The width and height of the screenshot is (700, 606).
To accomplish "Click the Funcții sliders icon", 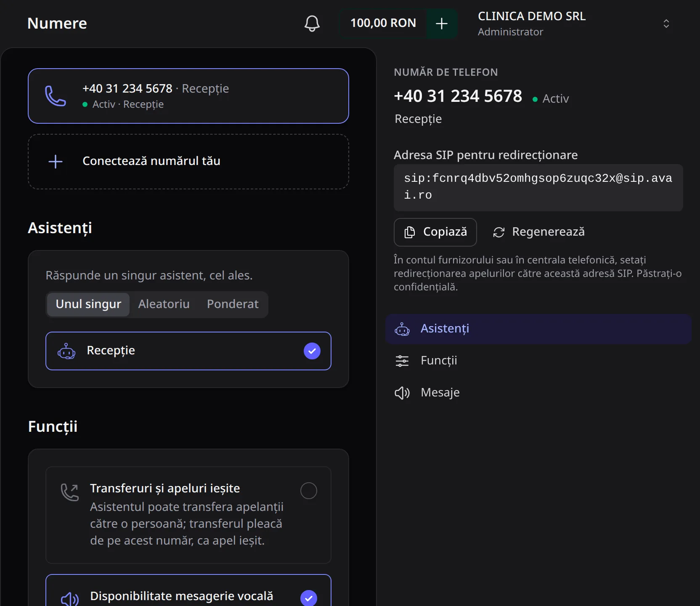I will coord(402,361).
